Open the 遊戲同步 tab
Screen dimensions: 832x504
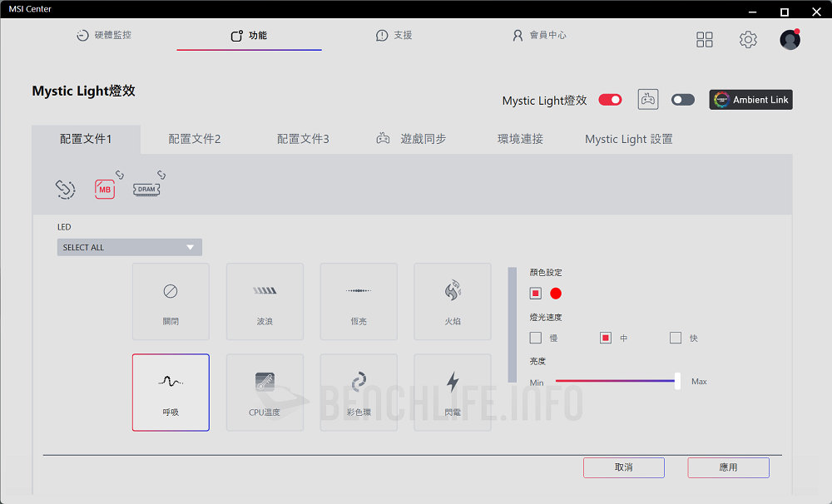(411, 139)
